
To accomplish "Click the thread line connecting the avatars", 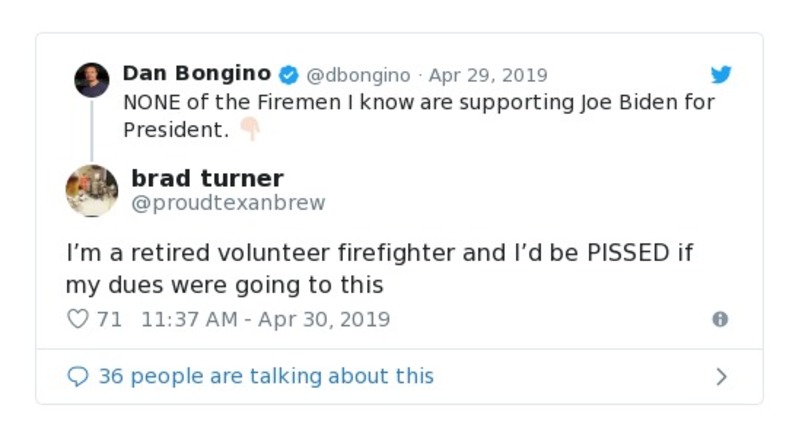I will coord(92,130).
